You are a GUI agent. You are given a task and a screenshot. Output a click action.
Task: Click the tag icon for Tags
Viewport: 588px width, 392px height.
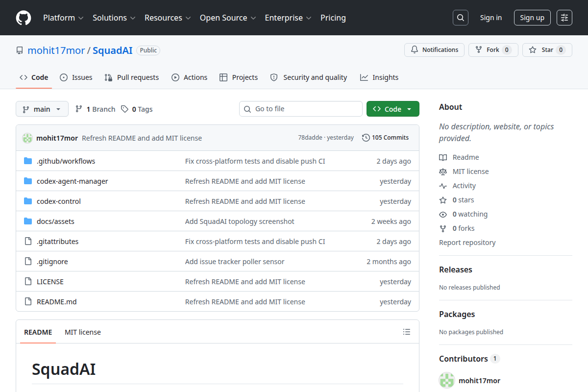[x=125, y=109]
